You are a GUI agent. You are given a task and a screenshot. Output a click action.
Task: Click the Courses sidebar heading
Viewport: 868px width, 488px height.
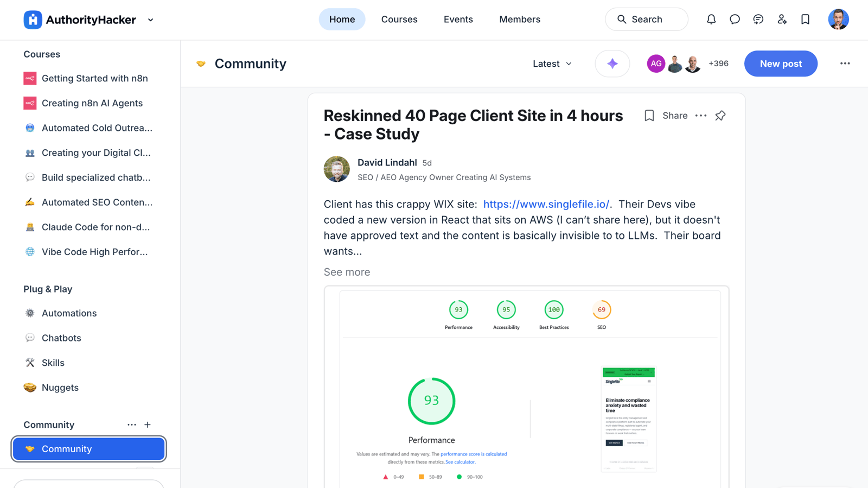click(x=42, y=54)
